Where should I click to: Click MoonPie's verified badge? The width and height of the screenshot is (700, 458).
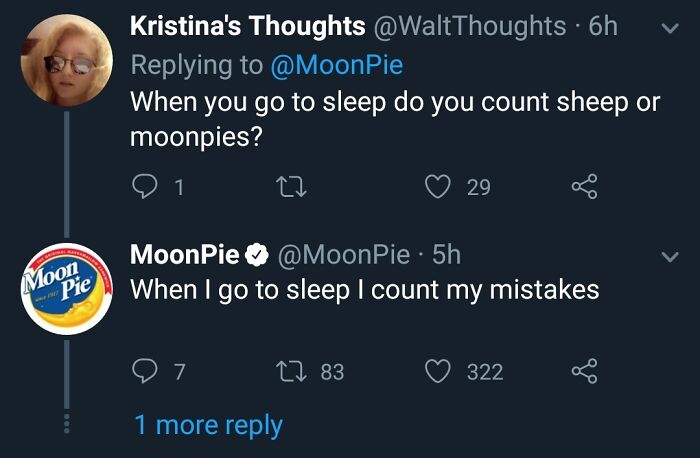256,256
